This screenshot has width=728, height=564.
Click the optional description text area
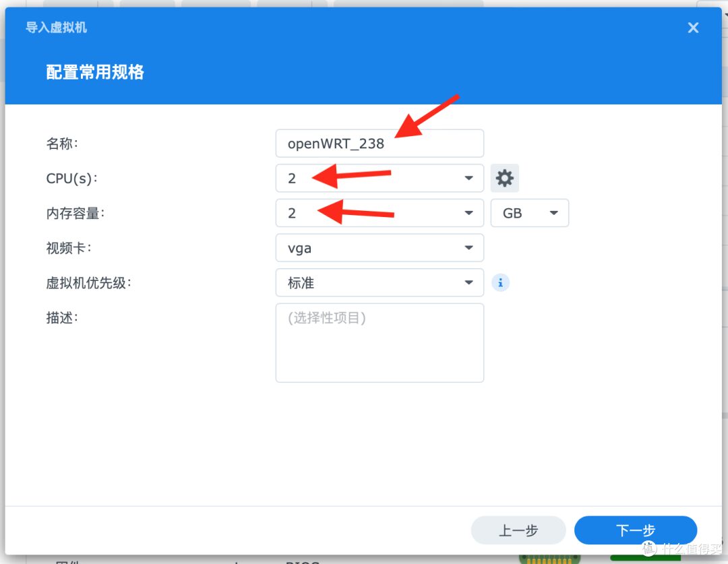point(380,342)
